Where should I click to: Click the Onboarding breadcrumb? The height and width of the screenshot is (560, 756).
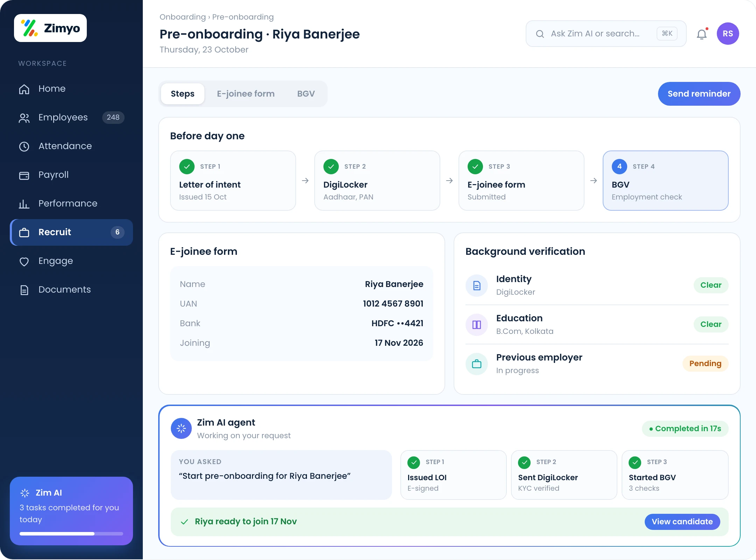pos(183,17)
